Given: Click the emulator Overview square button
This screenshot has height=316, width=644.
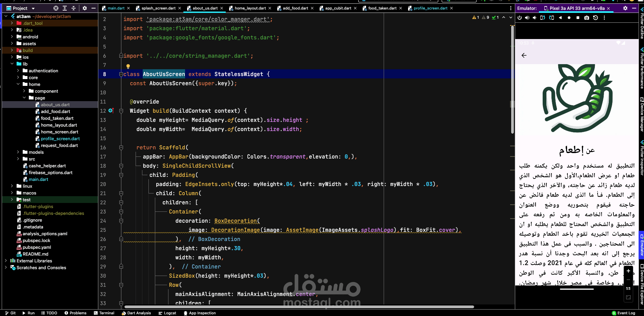Looking at the screenshot, I should [x=578, y=18].
